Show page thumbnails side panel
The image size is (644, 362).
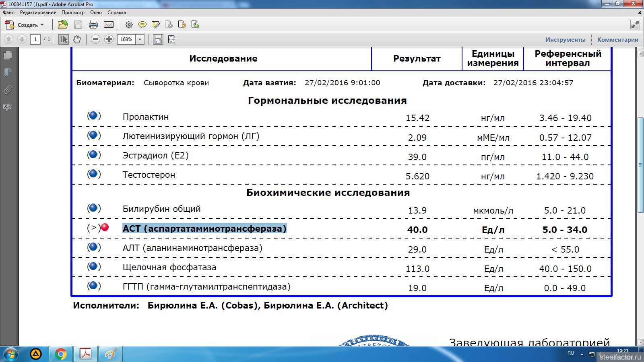click(8, 55)
